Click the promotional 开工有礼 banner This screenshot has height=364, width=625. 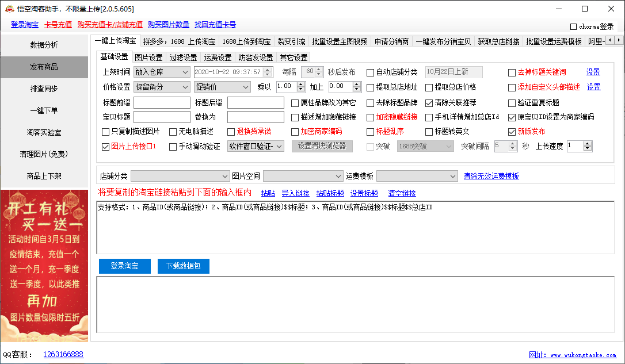pyautogui.click(x=44, y=266)
